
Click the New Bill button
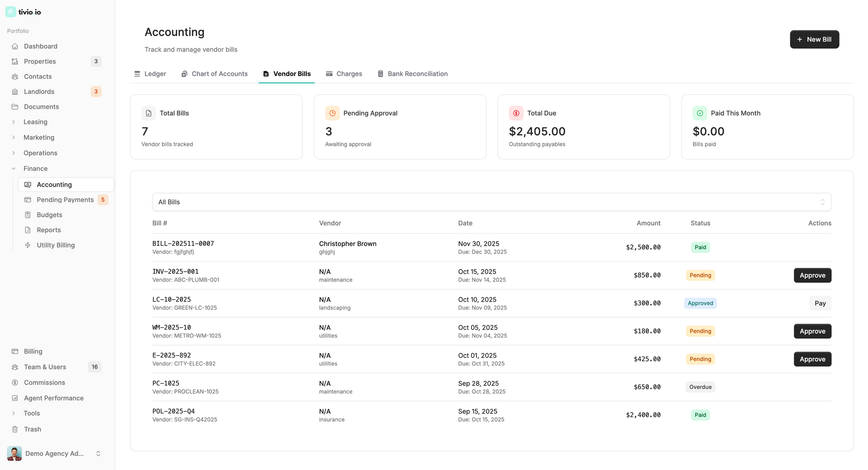[x=814, y=39]
